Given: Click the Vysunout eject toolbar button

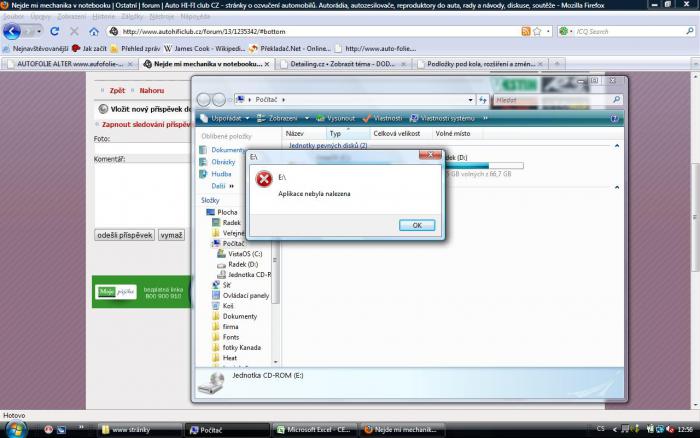Looking at the screenshot, I should pos(335,118).
